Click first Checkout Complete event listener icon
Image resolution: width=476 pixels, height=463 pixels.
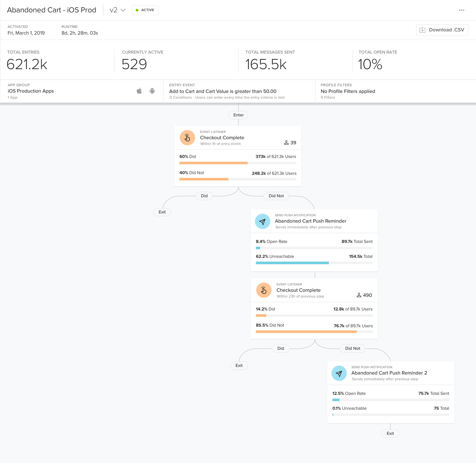(x=187, y=138)
